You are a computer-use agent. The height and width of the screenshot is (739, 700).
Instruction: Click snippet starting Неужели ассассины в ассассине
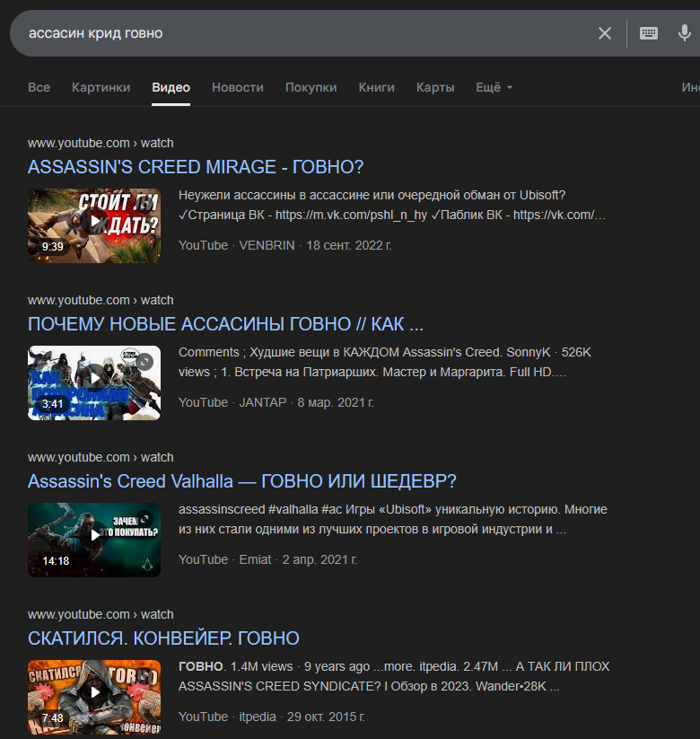(x=392, y=205)
